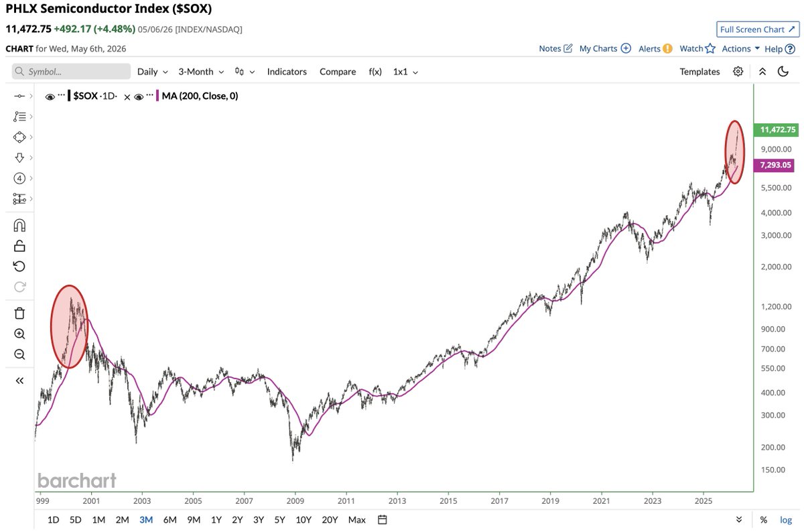Open Compare menu

[x=338, y=72]
